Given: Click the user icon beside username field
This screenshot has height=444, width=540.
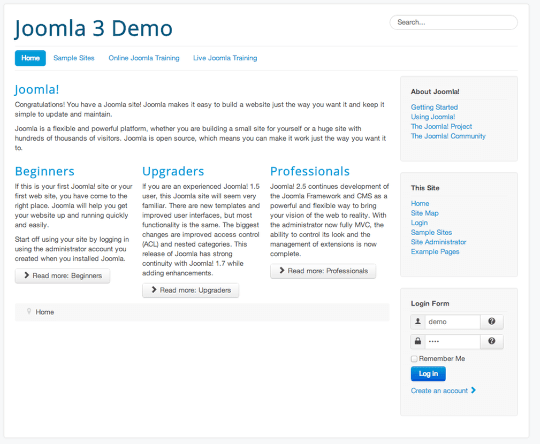Looking at the screenshot, I should coord(418,321).
